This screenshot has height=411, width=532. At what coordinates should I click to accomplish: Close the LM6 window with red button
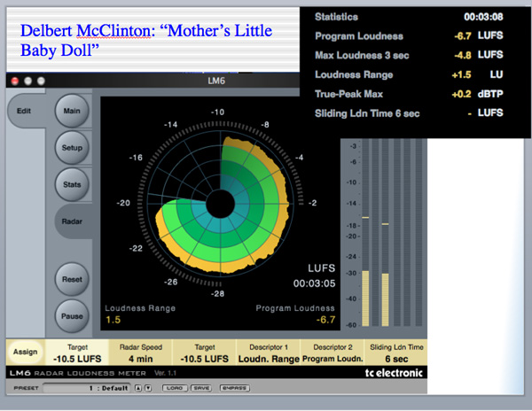(x=15, y=81)
